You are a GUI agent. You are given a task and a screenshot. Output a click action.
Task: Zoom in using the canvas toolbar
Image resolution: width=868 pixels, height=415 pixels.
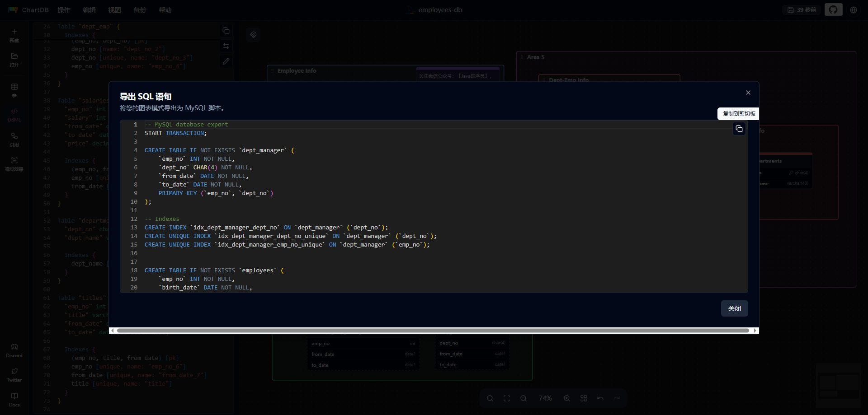(567, 398)
